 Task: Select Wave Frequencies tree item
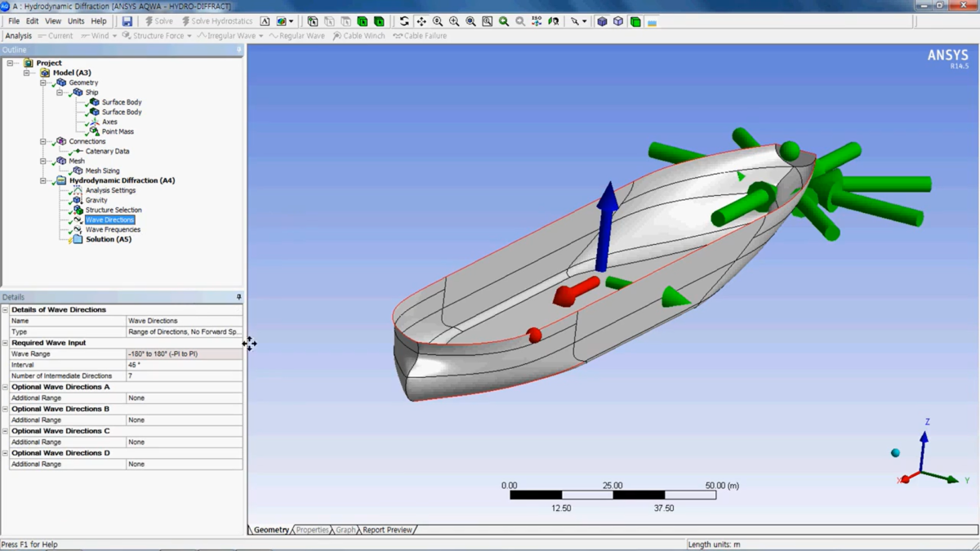click(113, 229)
